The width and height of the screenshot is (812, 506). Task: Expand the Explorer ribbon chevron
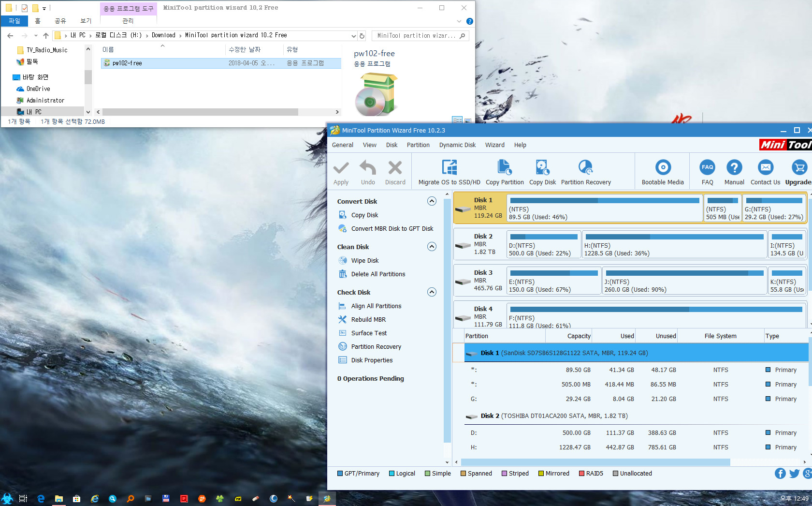[459, 21]
